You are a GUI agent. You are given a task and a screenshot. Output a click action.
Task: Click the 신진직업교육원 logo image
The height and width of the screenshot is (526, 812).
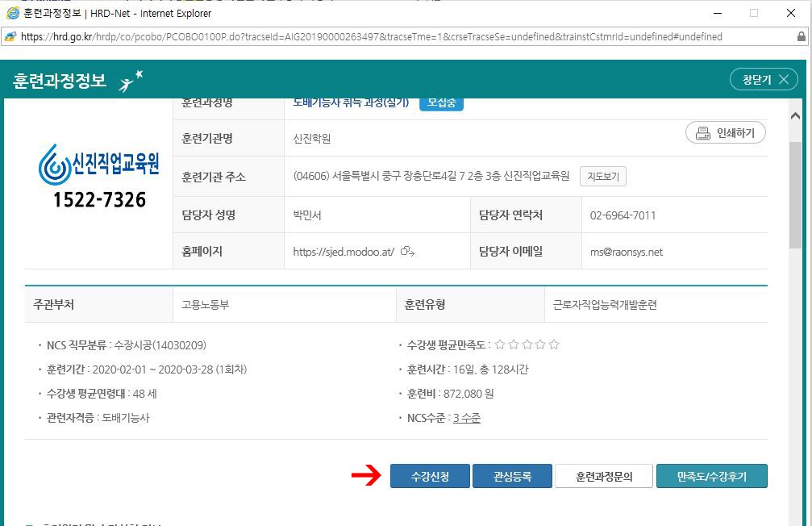[x=99, y=175]
